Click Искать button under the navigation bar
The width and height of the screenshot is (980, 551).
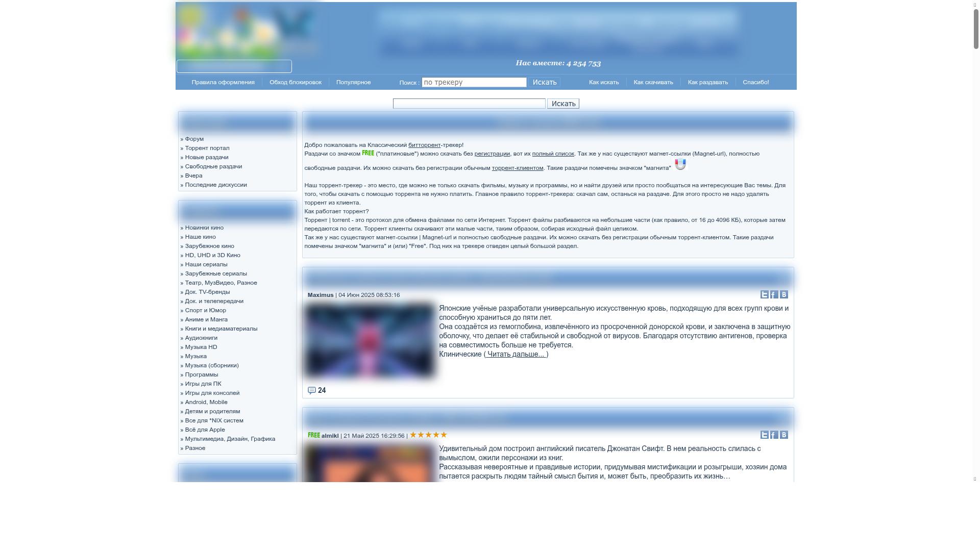(563, 104)
